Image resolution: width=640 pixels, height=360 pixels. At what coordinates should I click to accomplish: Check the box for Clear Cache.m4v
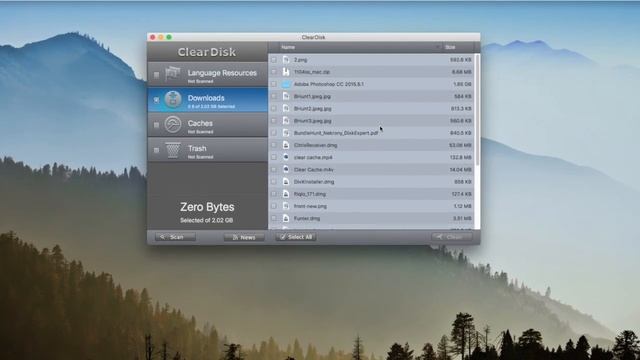click(274, 169)
